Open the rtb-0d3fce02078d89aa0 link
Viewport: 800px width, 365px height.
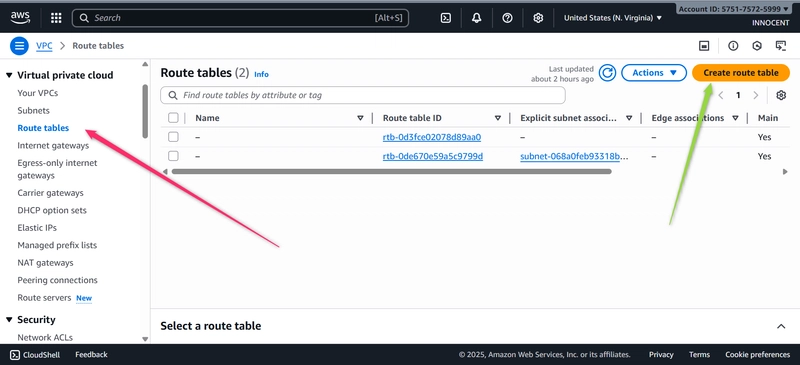432,137
